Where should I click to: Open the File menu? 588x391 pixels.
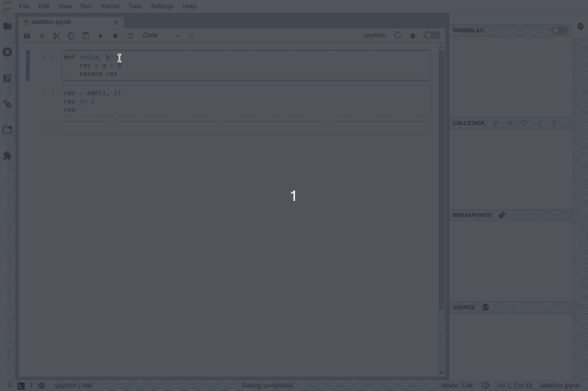[x=24, y=6]
